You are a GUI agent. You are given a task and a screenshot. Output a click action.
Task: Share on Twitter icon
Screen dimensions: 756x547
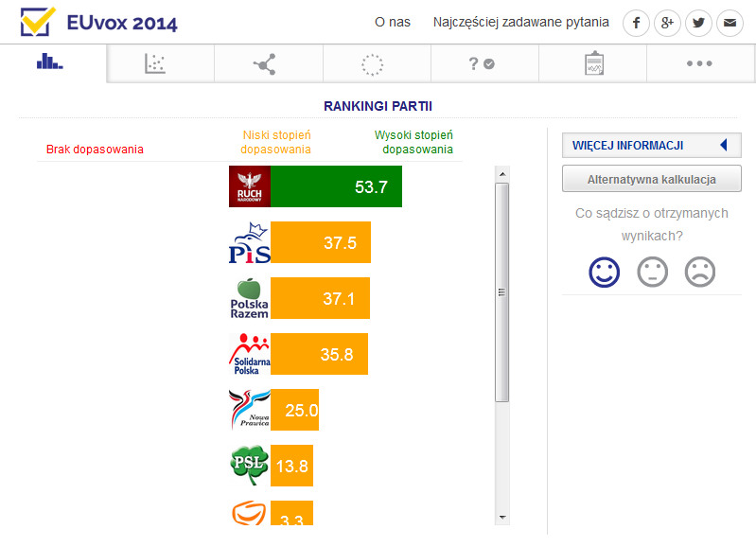(698, 23)
